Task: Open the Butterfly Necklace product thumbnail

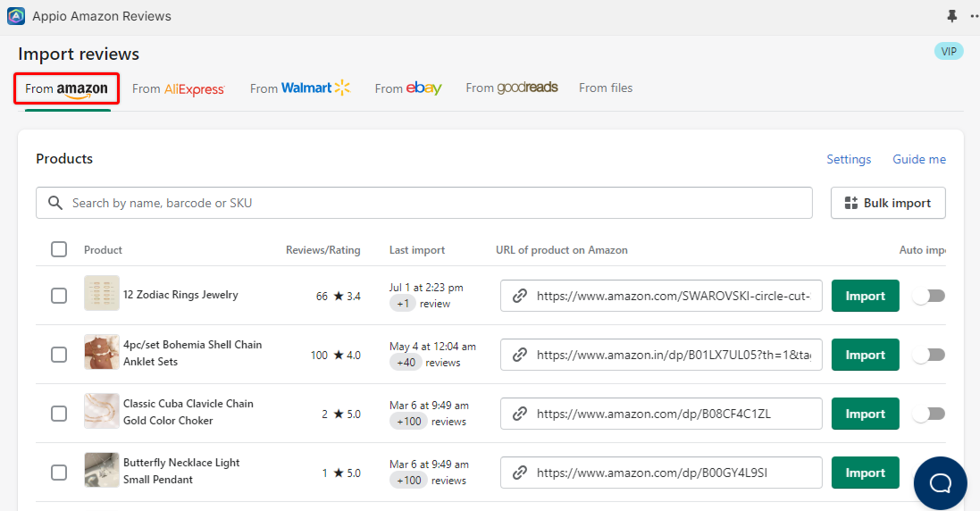Action: 101,470
